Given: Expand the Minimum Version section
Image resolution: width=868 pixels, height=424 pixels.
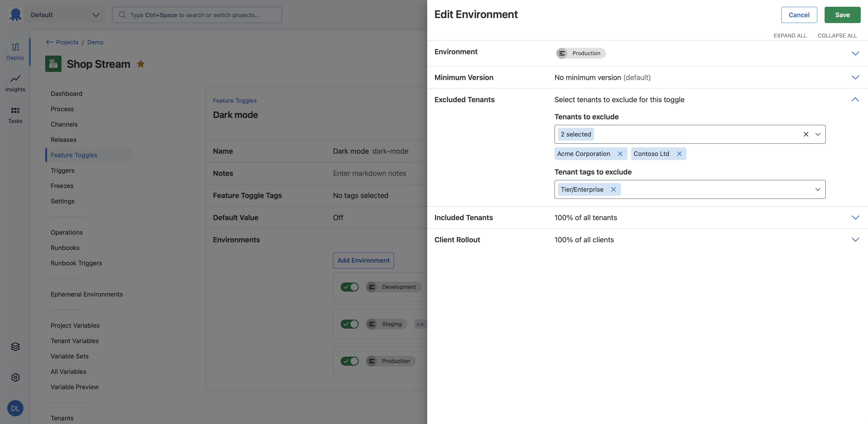Looking at the screenshot, I should point(855,77).
